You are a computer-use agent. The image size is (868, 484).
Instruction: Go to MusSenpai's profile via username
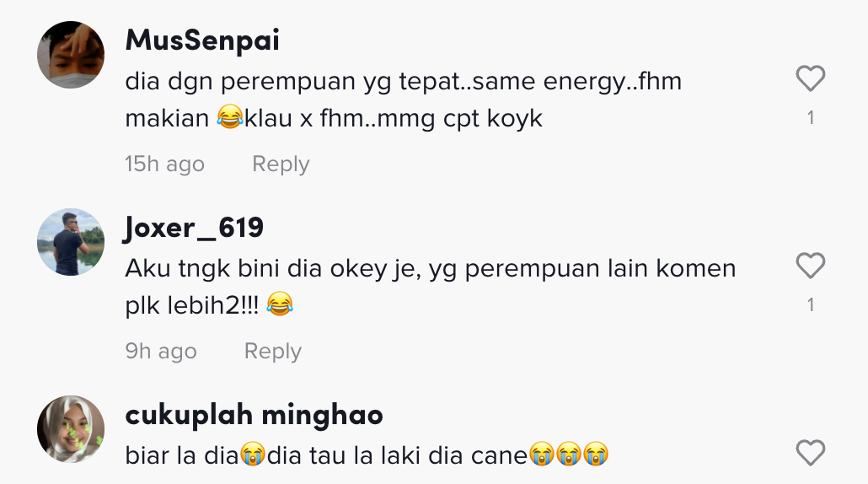[202, 40]
